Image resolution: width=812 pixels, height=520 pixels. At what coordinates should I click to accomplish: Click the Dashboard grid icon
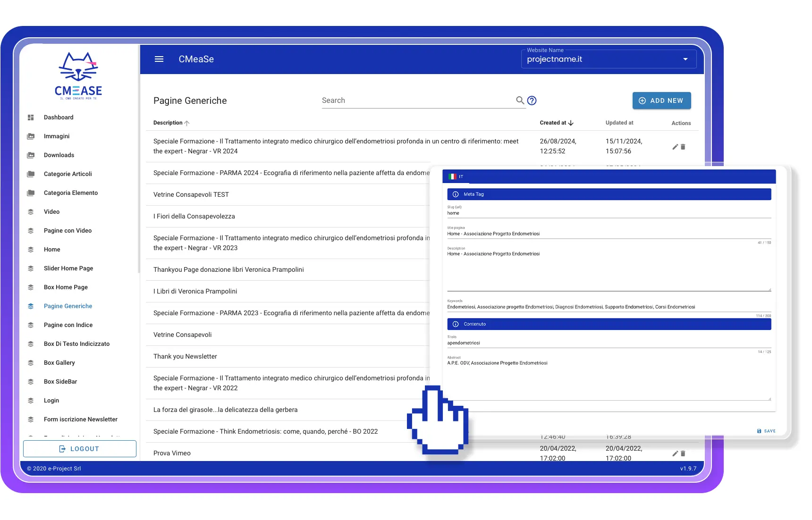31,117
